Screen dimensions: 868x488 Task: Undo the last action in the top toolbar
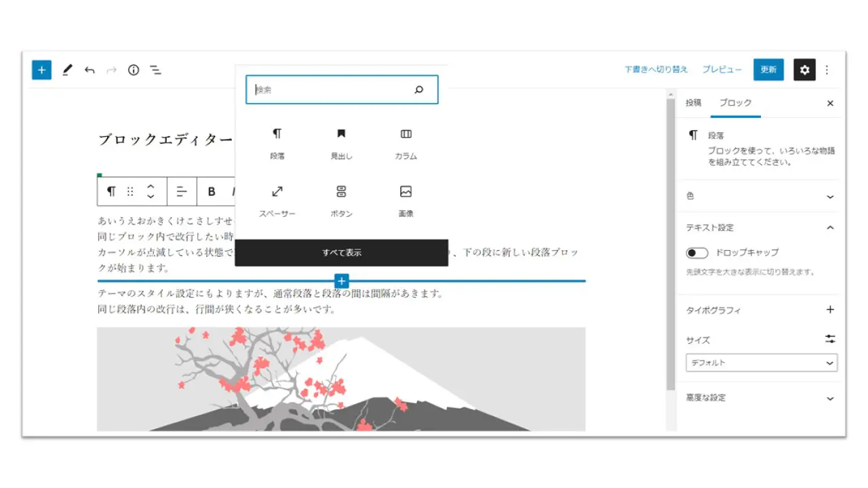(90, 70)
